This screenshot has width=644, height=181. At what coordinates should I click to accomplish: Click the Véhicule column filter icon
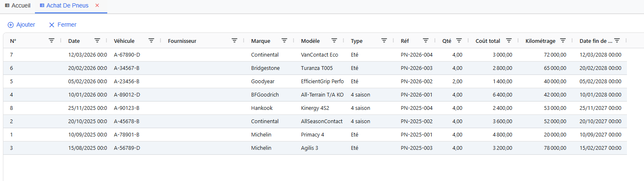click(x=151, y=40)
